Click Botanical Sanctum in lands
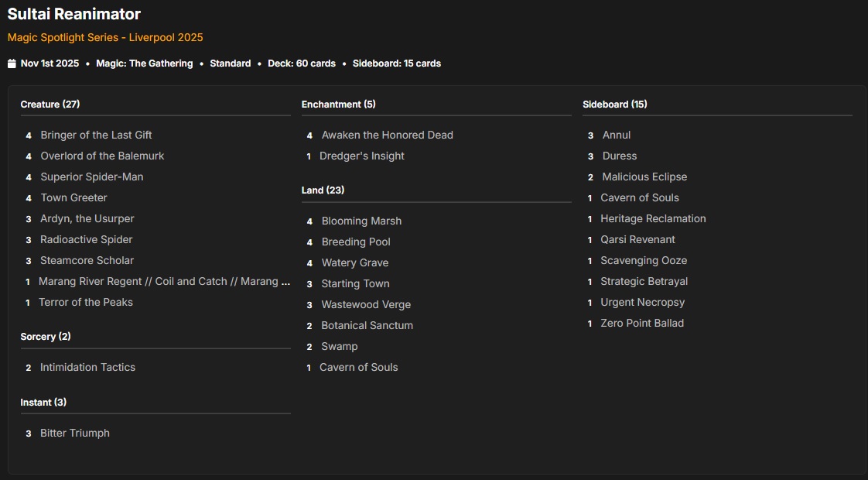Viewport: 868px width, 480px height. [367, 325]
